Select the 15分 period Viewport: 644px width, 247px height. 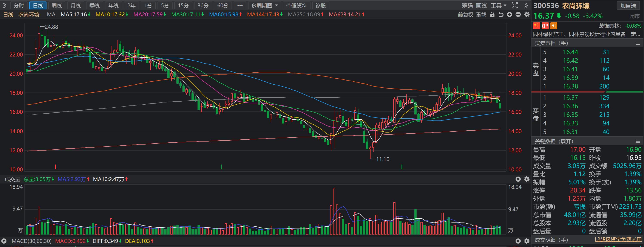click(183, 6)
